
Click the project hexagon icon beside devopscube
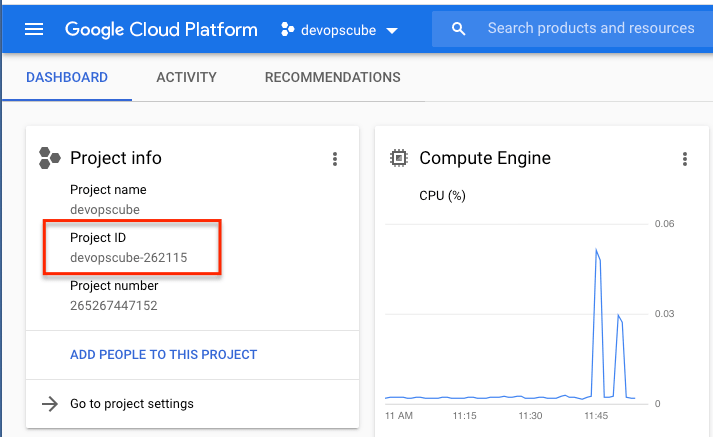287,30
